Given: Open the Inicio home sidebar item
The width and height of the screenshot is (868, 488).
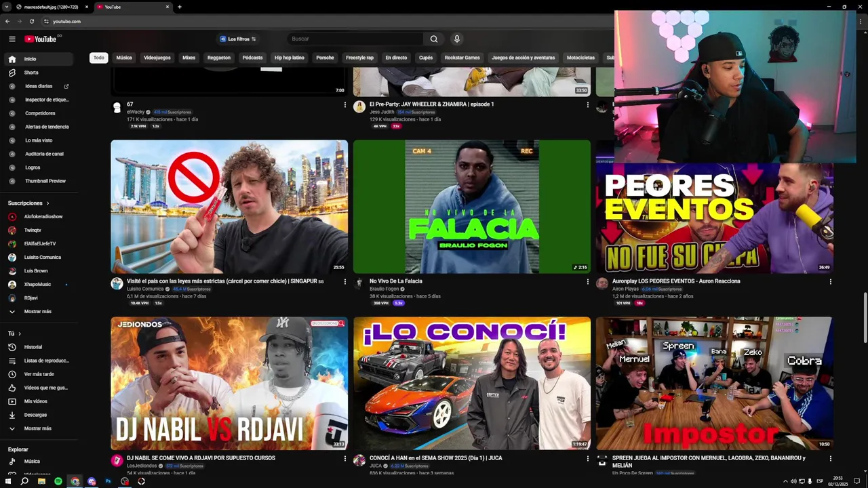Looking at the screenshot, I should (x=38, y=59).
